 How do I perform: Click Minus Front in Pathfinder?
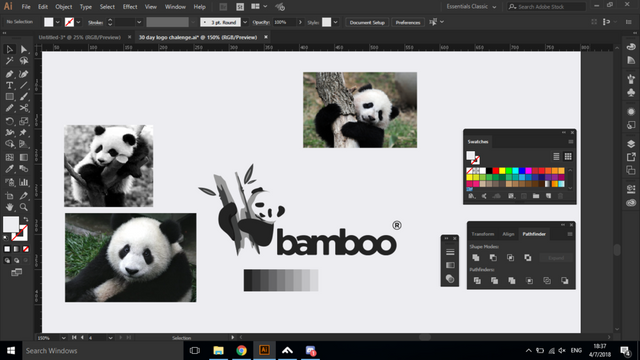click(493, 258)
